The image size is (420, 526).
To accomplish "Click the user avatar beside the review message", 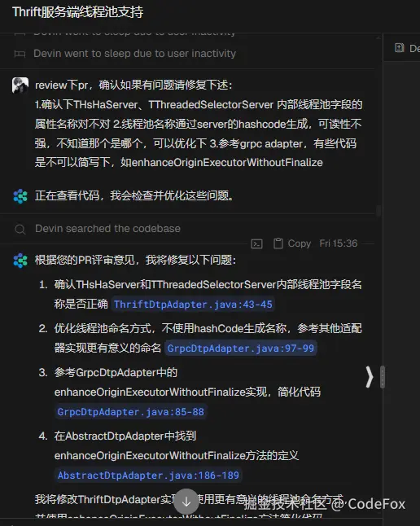I will (20, 85).
